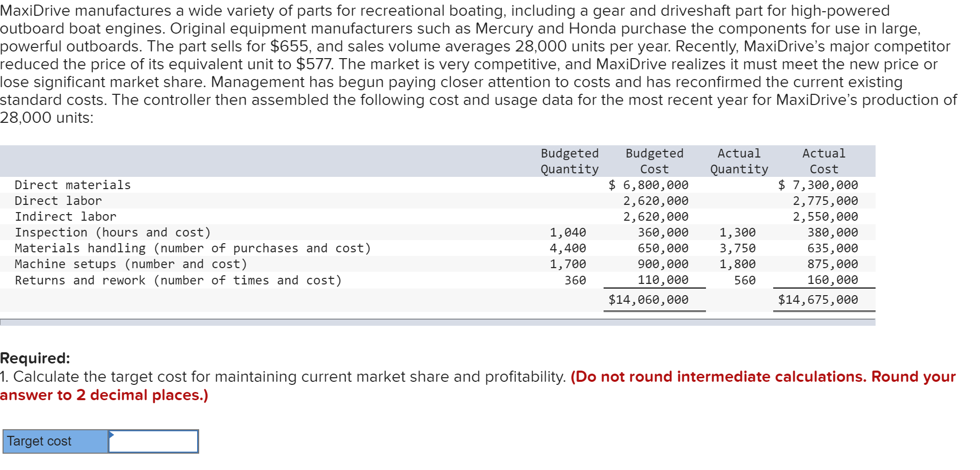Image resolution: width=980 pixels, height=470 pixels.
Task: Click the 4,400 budgeted purchases quantity
Action: (x=568, y=248)
